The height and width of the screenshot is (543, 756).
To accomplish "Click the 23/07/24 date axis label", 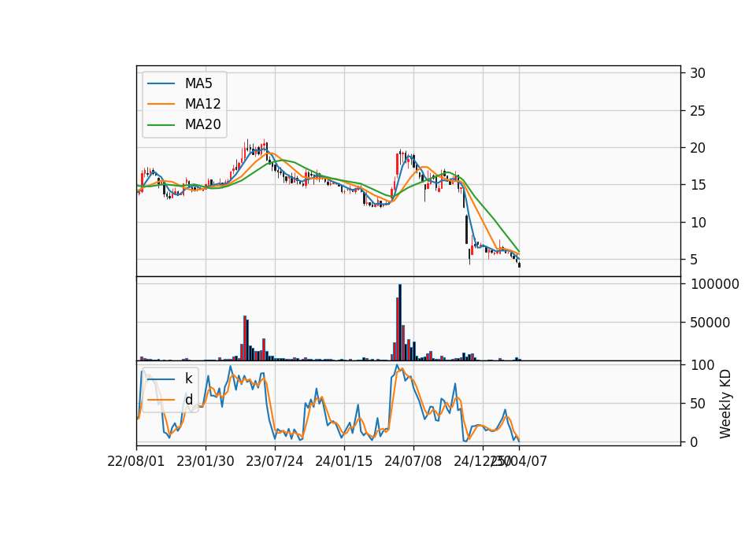I will 274,461.
